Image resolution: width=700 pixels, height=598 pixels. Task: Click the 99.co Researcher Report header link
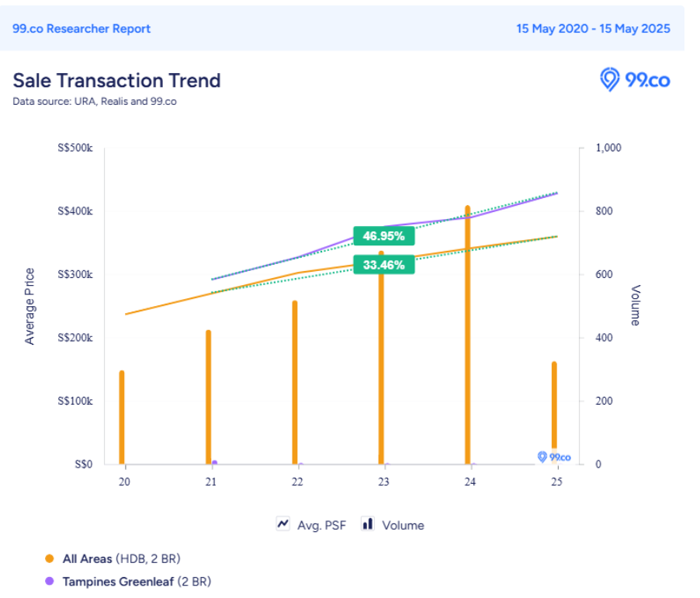81,29
